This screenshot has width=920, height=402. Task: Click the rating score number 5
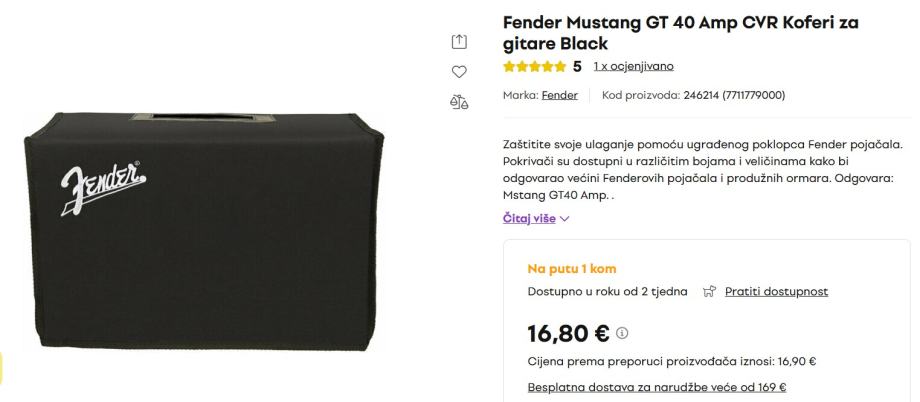tap(577, 66)
